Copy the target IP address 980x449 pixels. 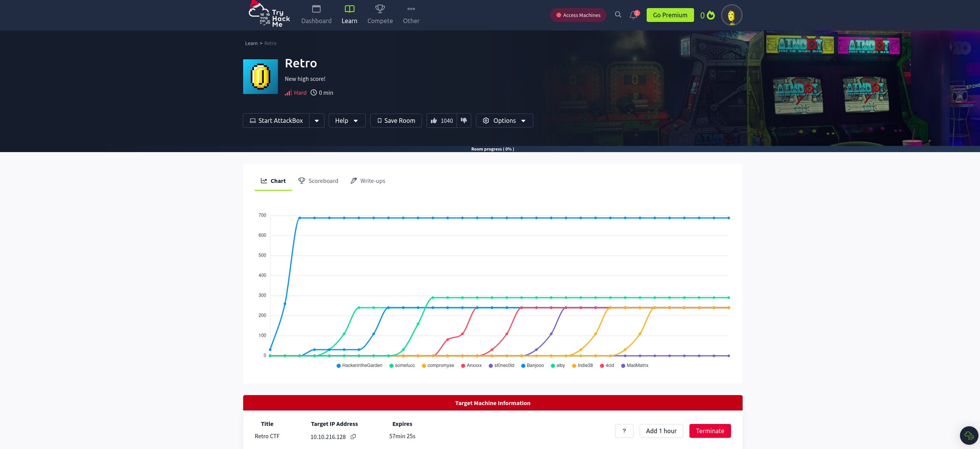pos(353,436)
